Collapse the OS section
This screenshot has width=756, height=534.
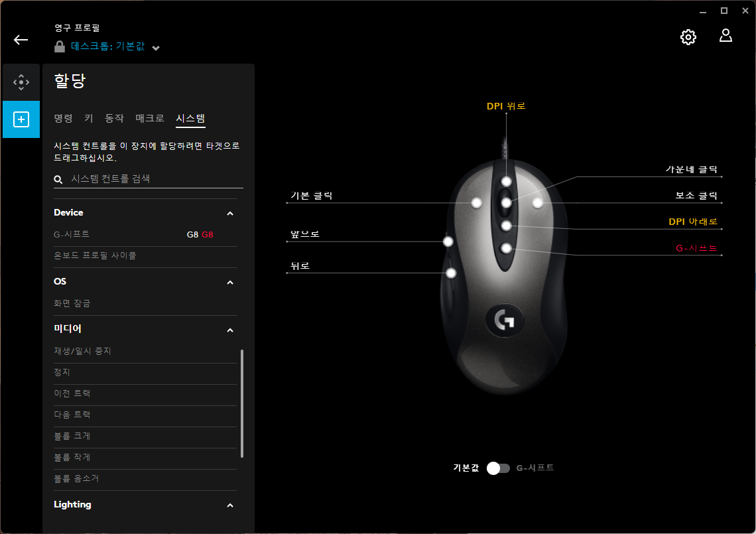click(230, 282)
